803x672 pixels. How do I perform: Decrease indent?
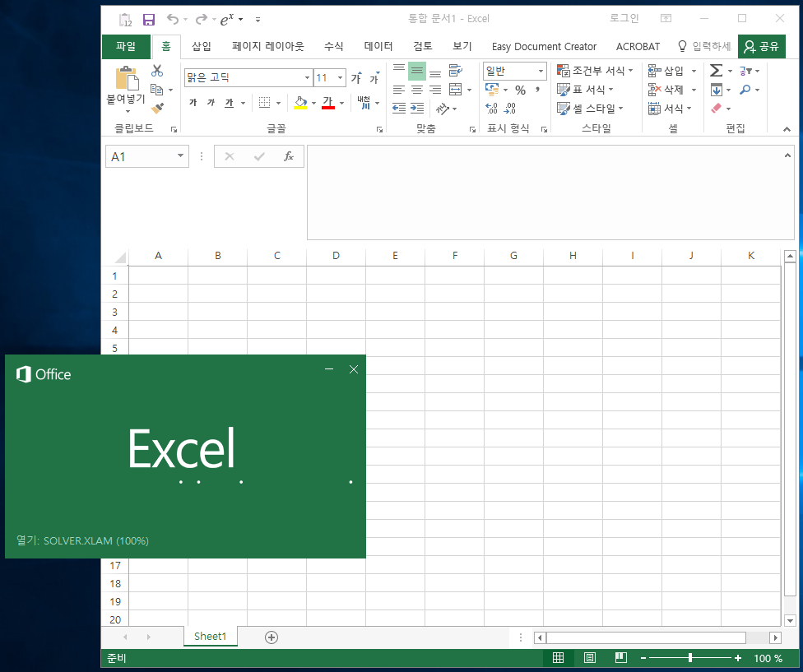coord(399,108)
